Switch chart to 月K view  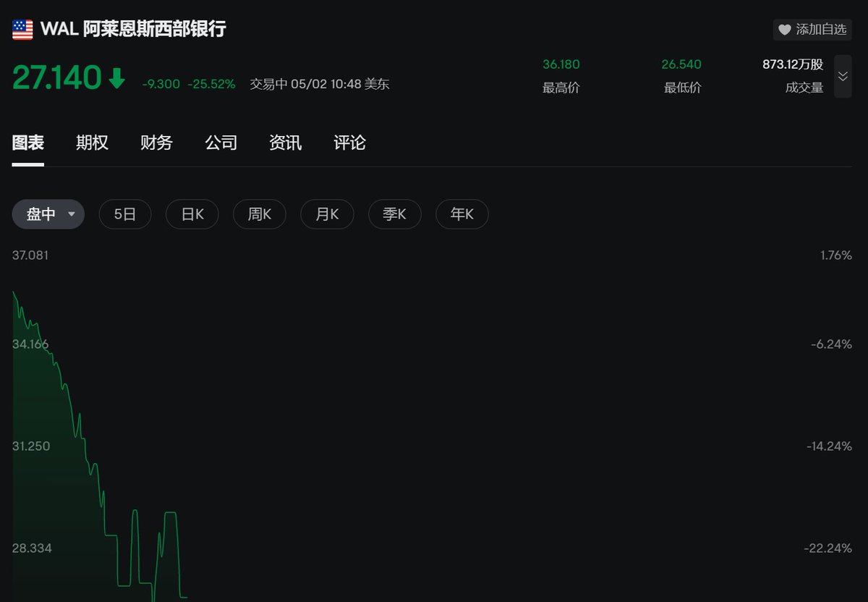[x=327, y=214]
